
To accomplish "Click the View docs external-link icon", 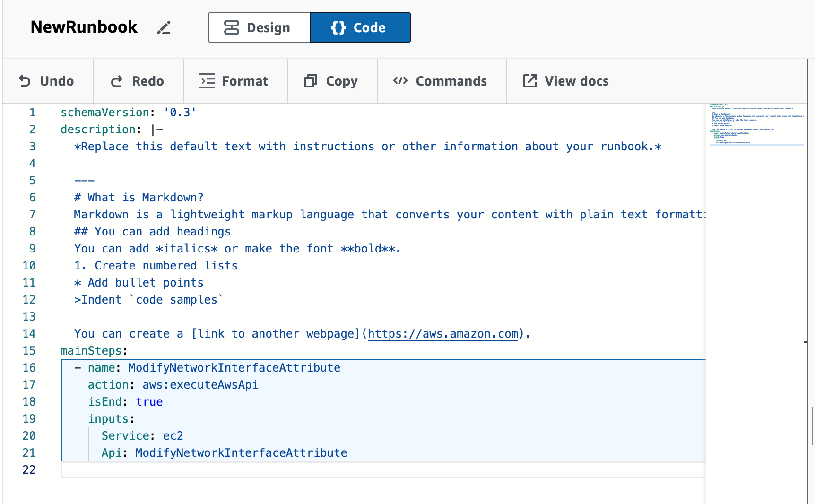I will point(530,81).
